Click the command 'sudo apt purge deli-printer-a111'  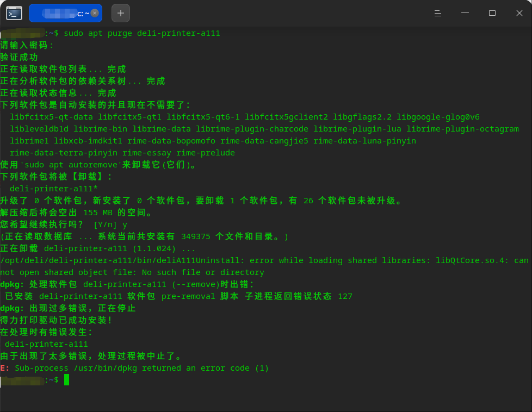coord(142,33)
